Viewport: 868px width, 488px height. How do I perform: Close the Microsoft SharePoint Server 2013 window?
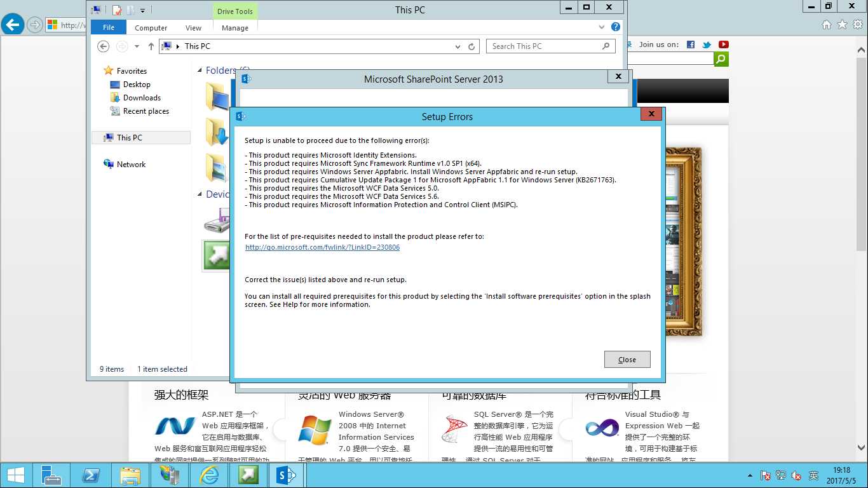coord(618,76)
